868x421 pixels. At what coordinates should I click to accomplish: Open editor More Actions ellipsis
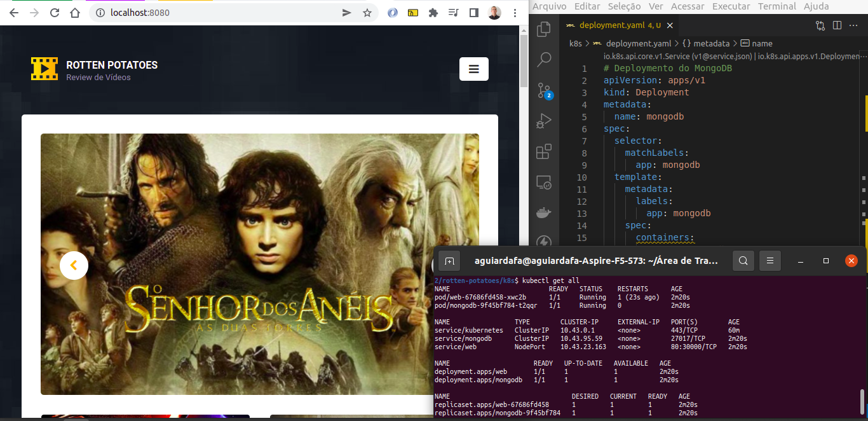854,25
